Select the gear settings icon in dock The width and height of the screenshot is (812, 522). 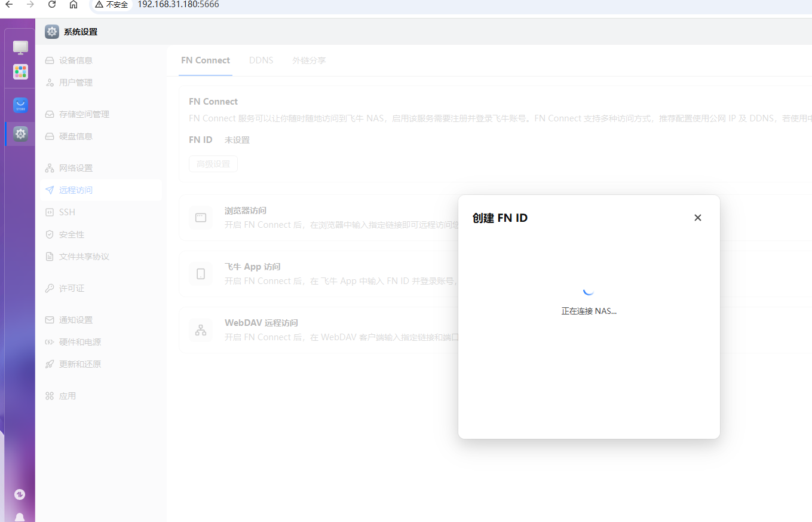pyautogui.click(x=21, y=134)
